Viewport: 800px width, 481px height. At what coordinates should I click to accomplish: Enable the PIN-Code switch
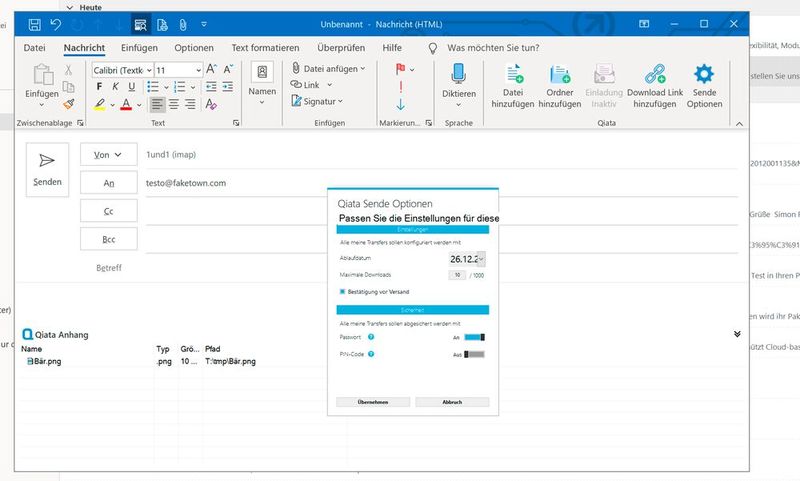click(473, 354)
